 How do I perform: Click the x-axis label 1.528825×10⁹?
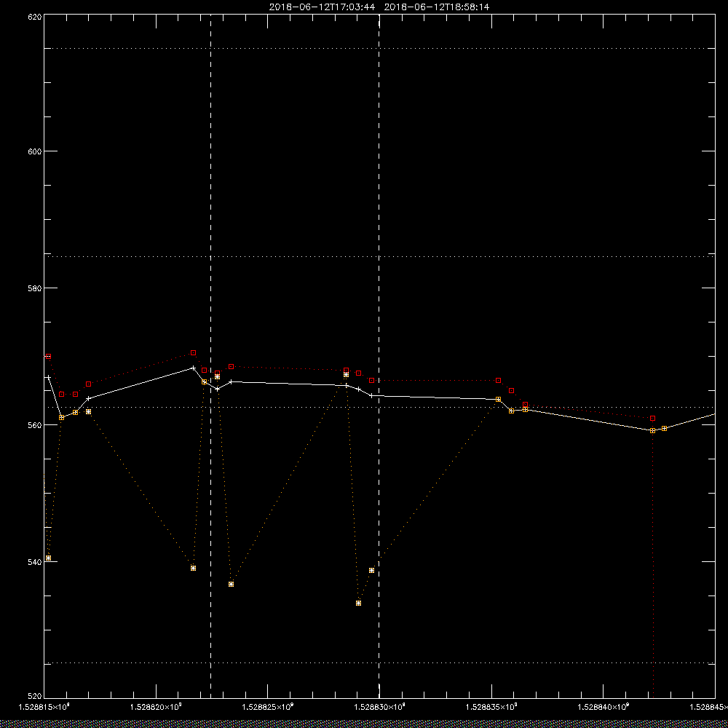point(268,707)
